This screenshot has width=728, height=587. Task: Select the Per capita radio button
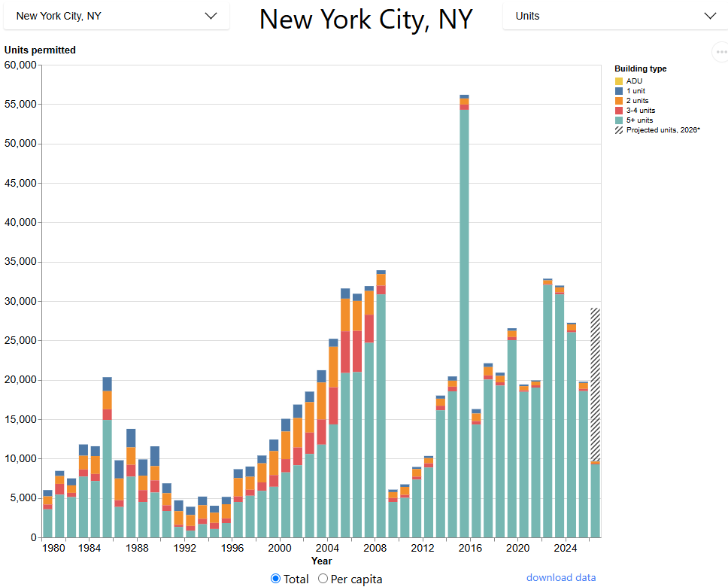pyautogui.click(x=323, y=579)
